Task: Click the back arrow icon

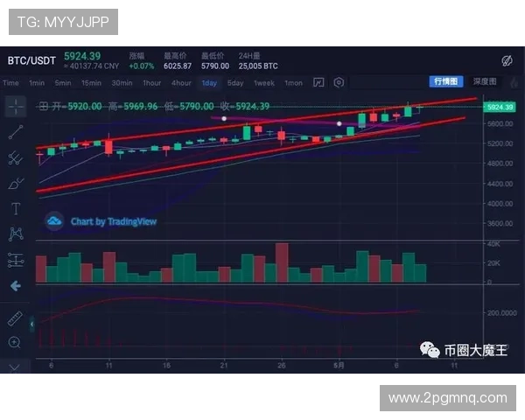Action: pos(16,286)
